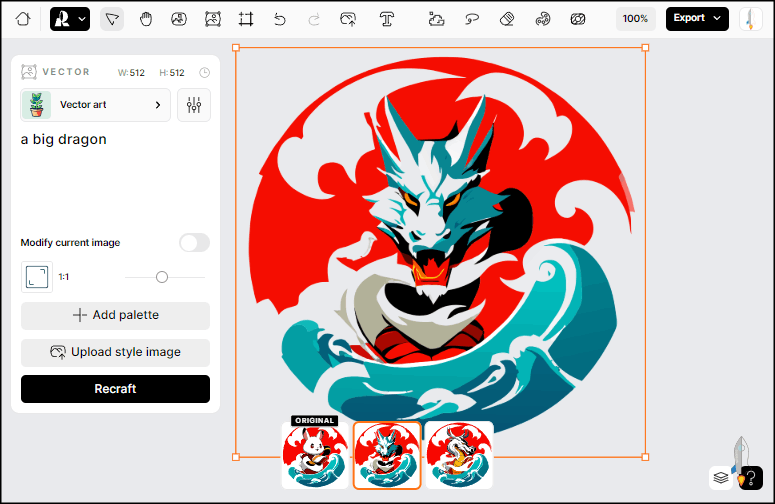Go to the home screen icon
Viewport: 775px width, 504px height.
pos(23,18)
